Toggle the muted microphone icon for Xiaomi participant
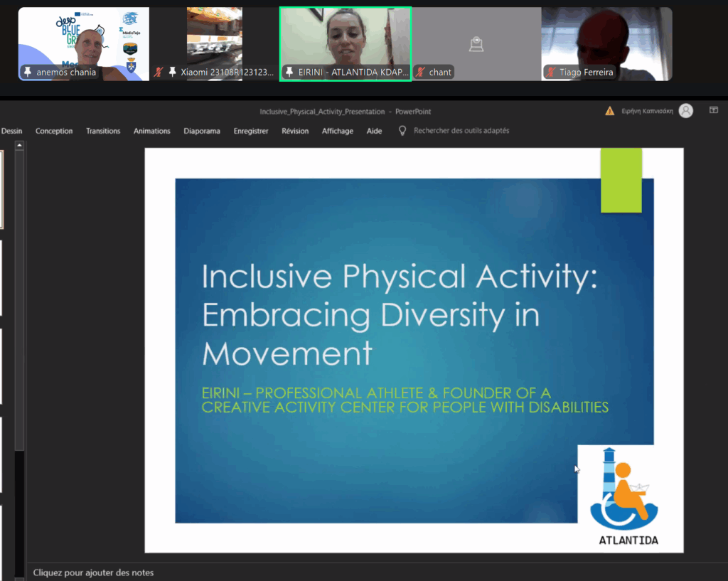 pos(159,73)
